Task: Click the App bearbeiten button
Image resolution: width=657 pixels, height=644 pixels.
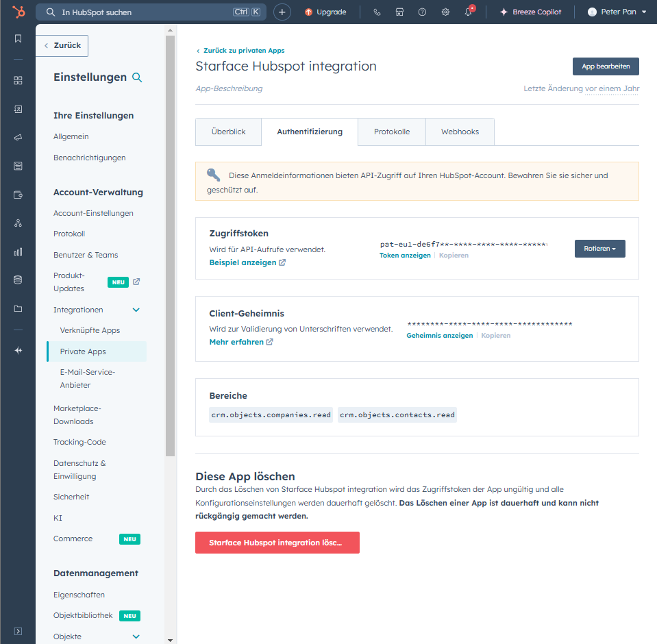Action: pyautogui.click(x=606, y=66)
